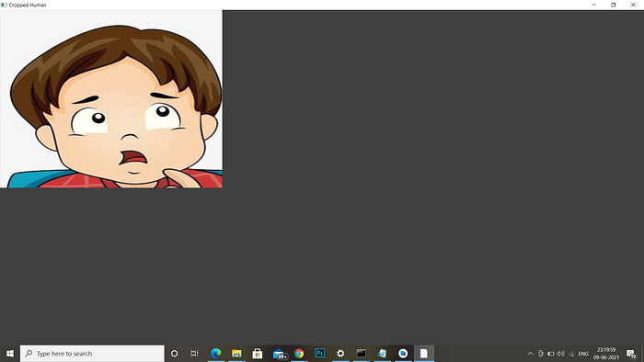The width and height of the screenshot is (644, 362).
Task: Switch to the Command Prompt window
Action: point(361,353)
